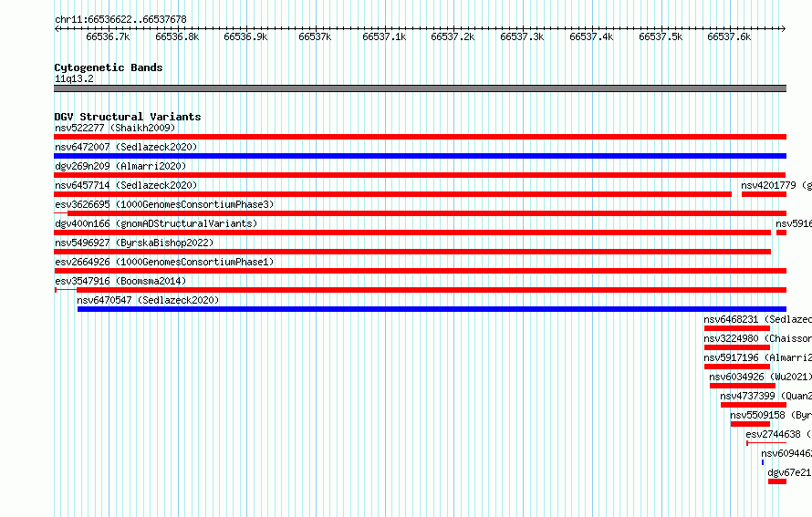Click the 66537.4k ruler tick label
This screenshot has width=812, height=517.
click(x=591, y=36)
